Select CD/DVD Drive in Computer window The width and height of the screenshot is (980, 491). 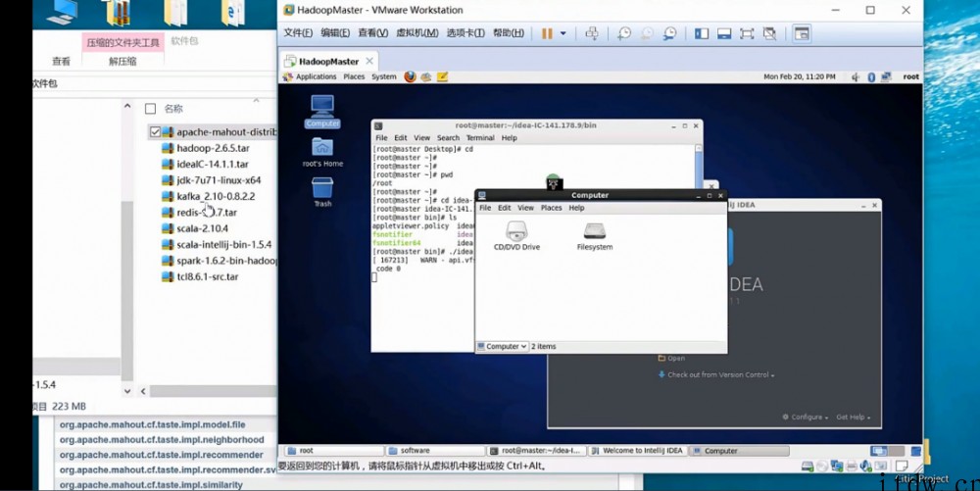pos(516,236)
